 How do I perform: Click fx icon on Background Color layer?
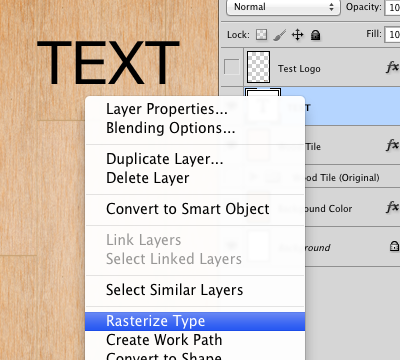point(392,207)
